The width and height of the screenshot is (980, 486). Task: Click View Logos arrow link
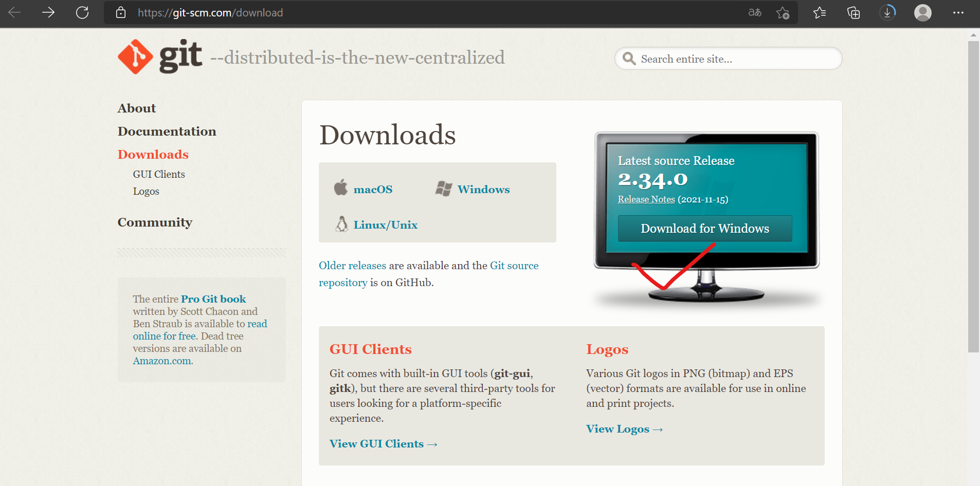[x=625, y=429]
